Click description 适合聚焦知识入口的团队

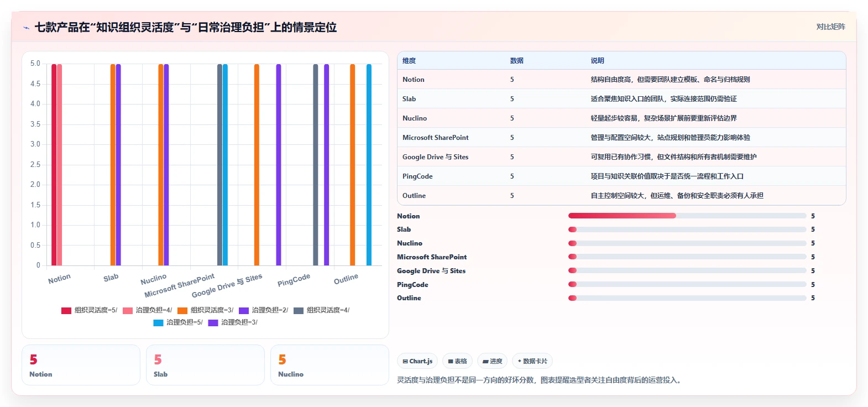pyautogui.click(x=663, y=99)
